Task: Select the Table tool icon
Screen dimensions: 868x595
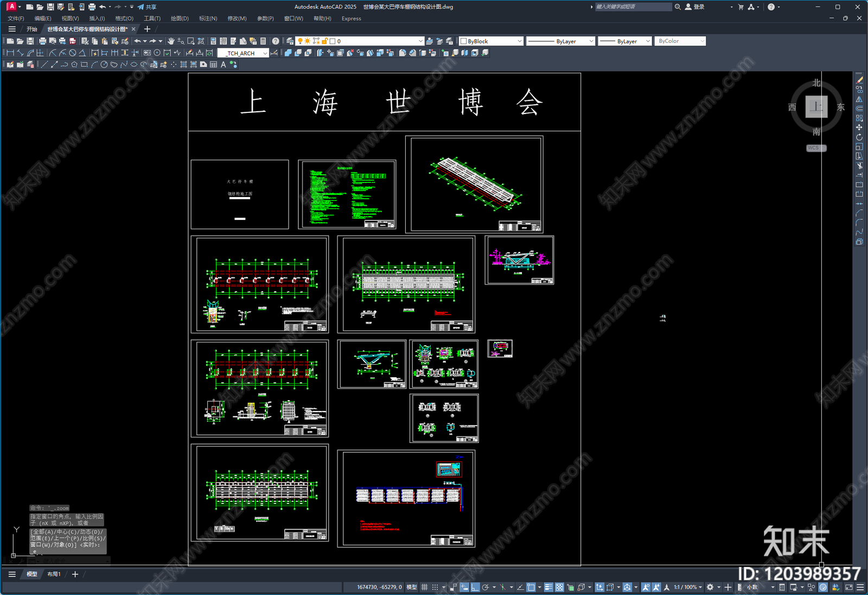Action: pyautogui.click(x=213, y=65)
